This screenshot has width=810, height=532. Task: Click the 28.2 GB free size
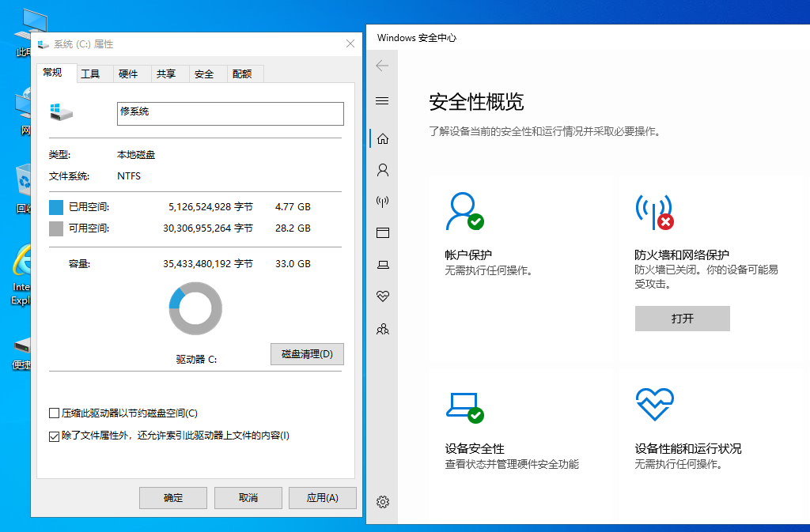point(293,228)
